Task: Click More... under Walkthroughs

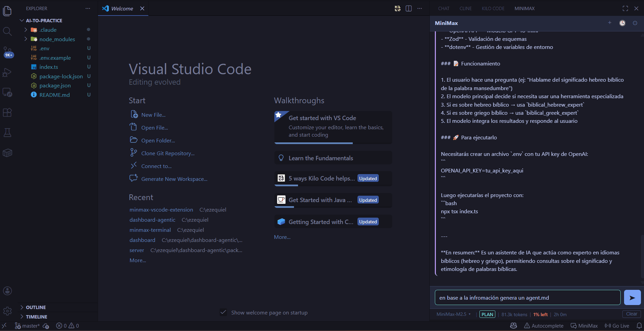Action: 282,237
